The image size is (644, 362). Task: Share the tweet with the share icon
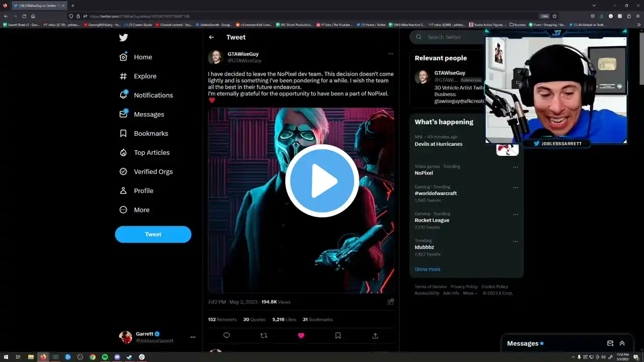coord(375,335)
